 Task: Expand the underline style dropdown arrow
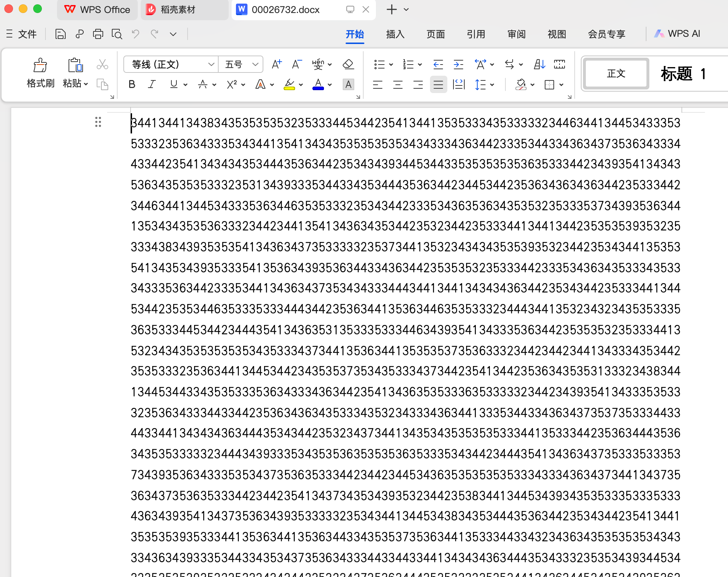pyautogui.click(x=185, y=85)
